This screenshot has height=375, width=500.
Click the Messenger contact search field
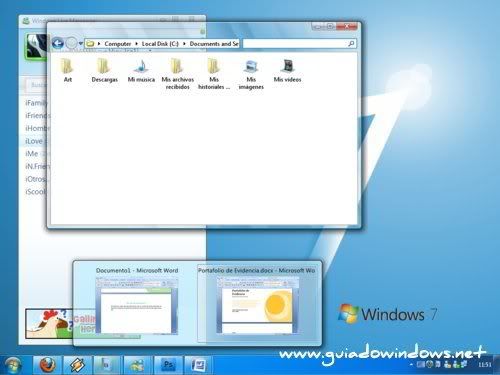pyautogui.click(x=37, y=85)
